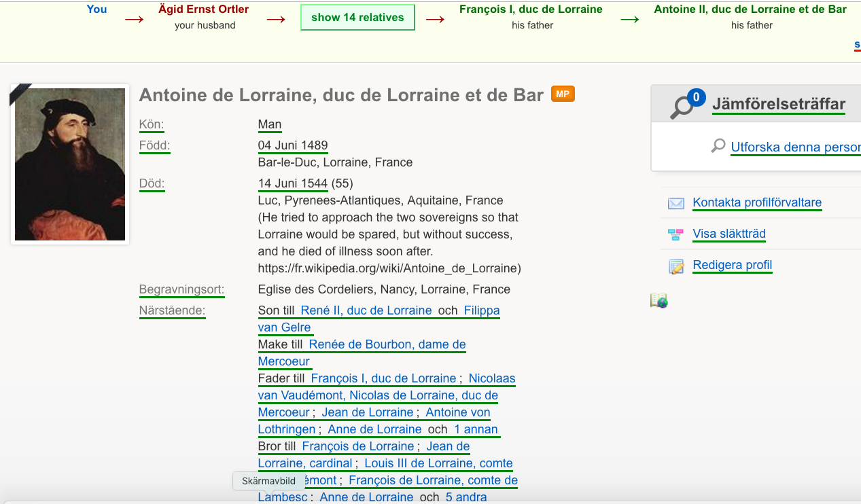This screenshot has width=861, height=504.
Task: Click 'Kontakta profilförvaltare' link
Action: point(757,202)
